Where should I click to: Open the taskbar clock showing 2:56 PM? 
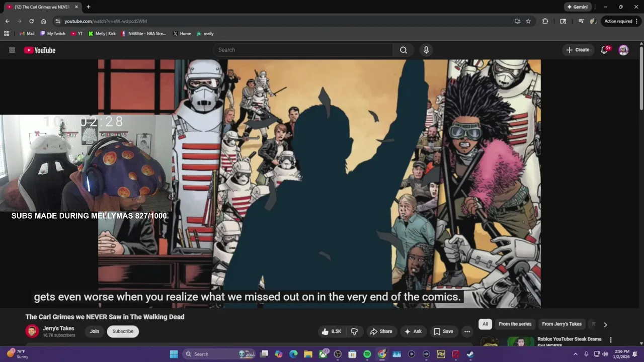621,354
